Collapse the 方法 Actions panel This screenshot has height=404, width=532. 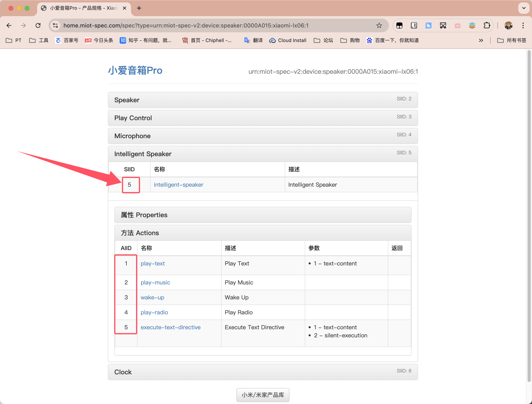tap(263, 233)
